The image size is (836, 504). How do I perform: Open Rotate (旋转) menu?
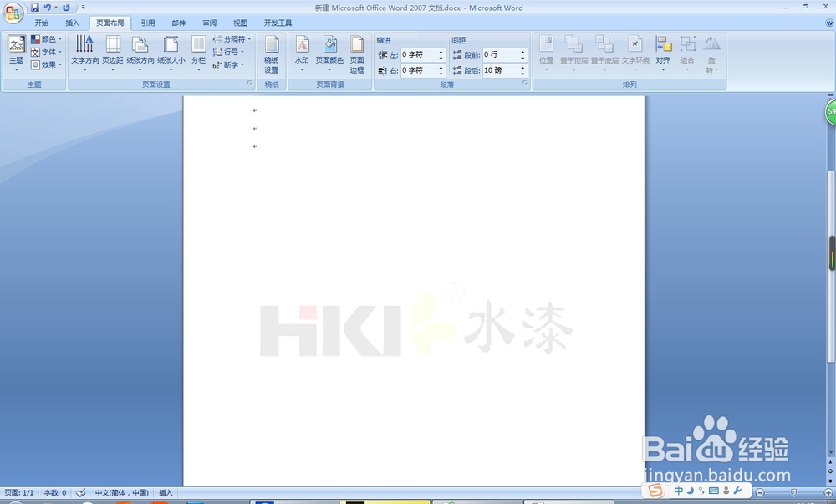pos(711,54)
